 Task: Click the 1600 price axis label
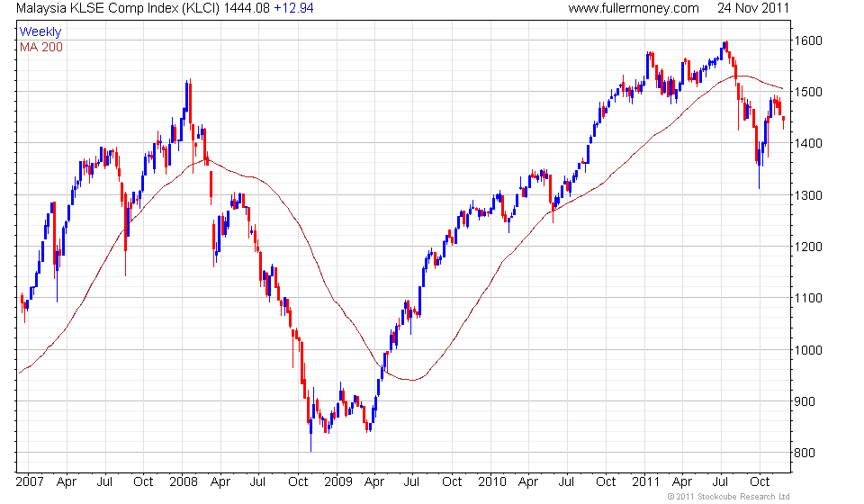pos(808,40)
